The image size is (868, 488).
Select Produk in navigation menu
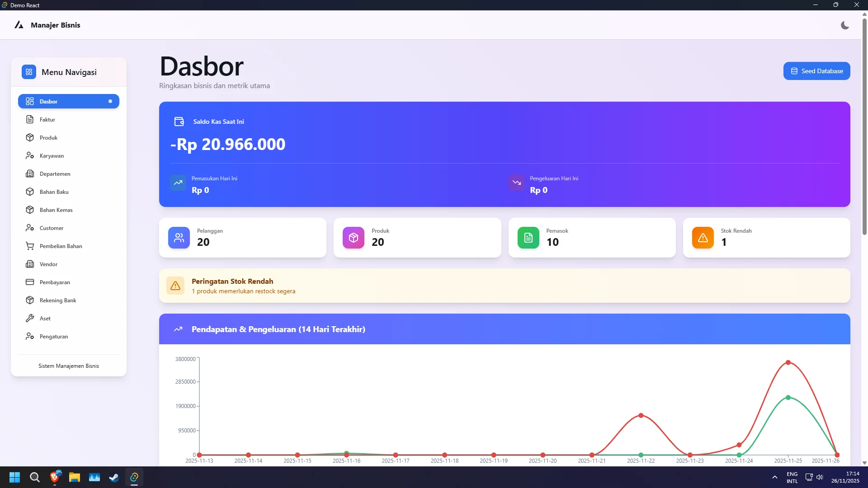tap(48, 137)
